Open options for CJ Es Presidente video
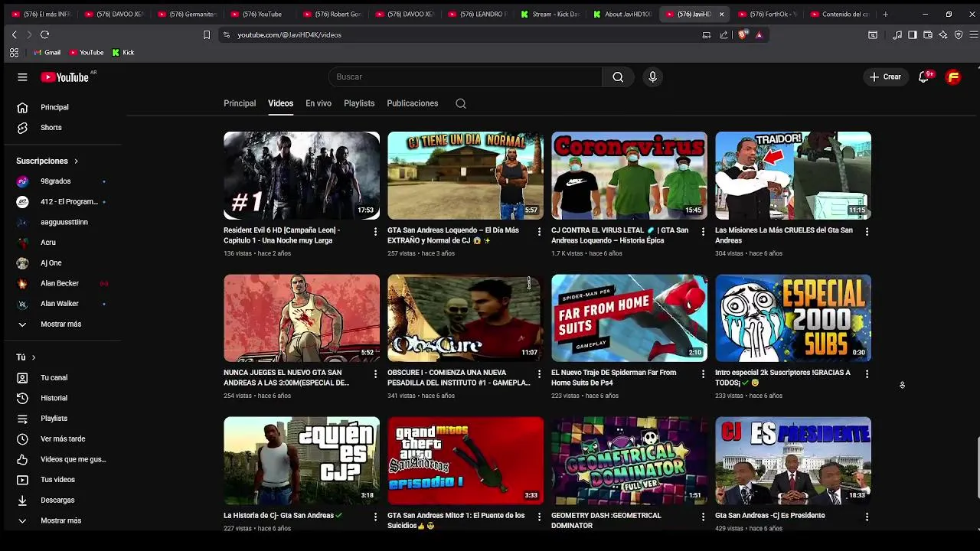The image size is (980, 551). click(867, 517)
